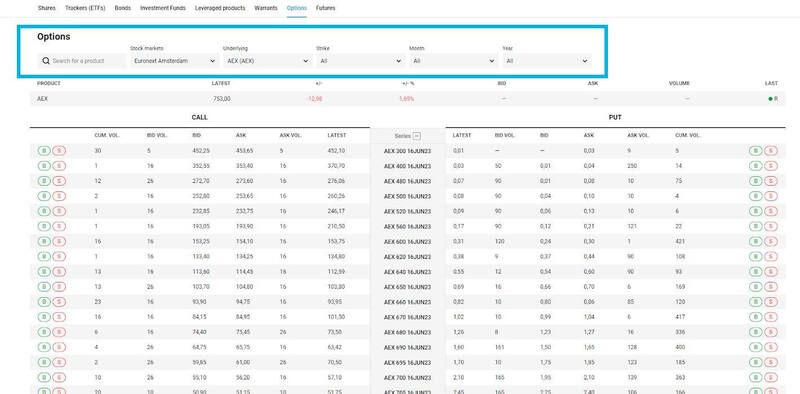Buy the AEX 560 16JUN23 call option
Screen dimensions: 800x394
tap(44, 226)
